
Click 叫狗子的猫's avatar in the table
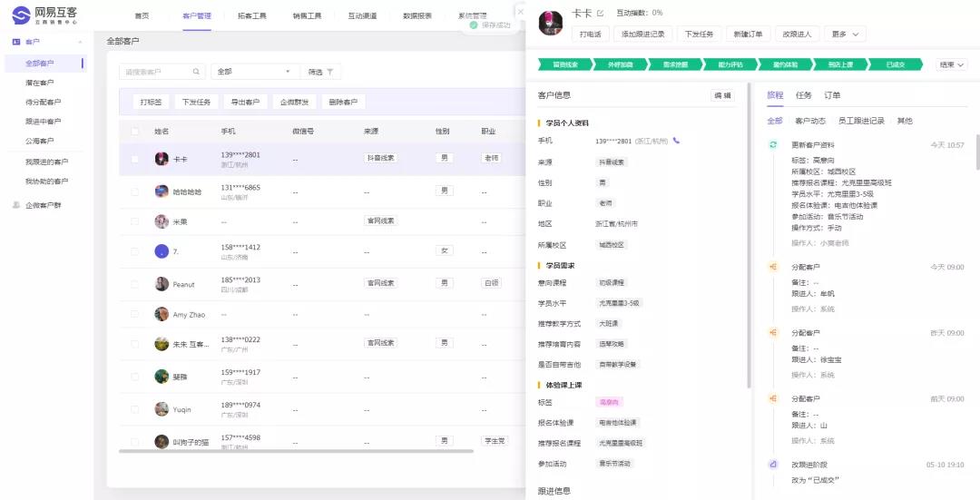162,441
